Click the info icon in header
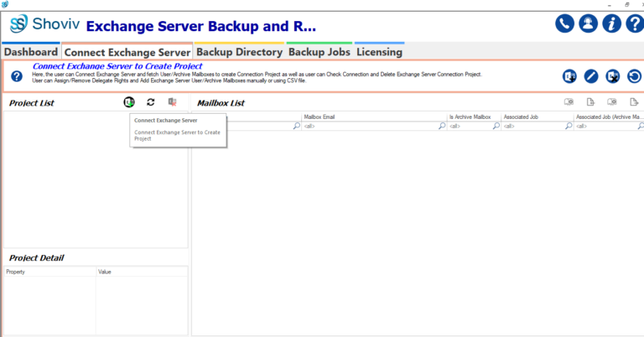 [x=611, y=23]
